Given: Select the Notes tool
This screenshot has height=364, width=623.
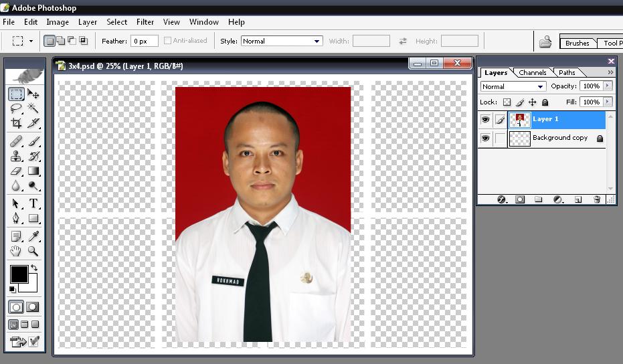Looking at the screenshot, I should [16, 236].
